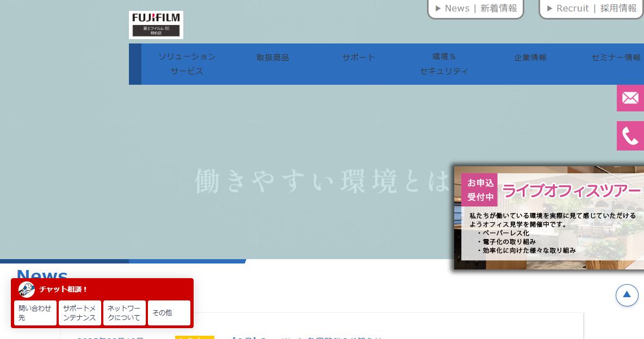Screen dimensions: 644x339
Task: Click the FUJIFILM logo
Action: coord(156,25)
